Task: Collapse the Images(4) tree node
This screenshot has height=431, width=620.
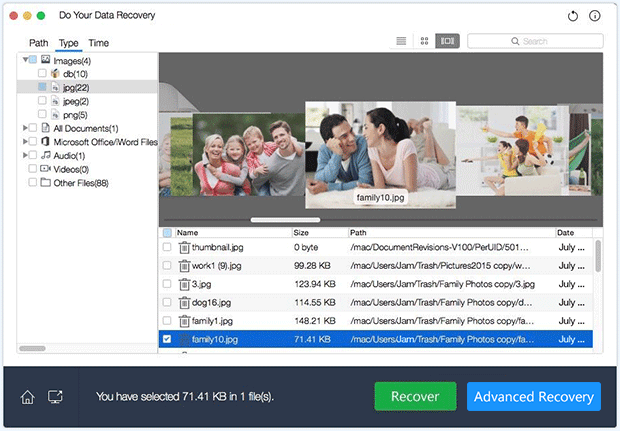Action: click(x=24, y=60)
